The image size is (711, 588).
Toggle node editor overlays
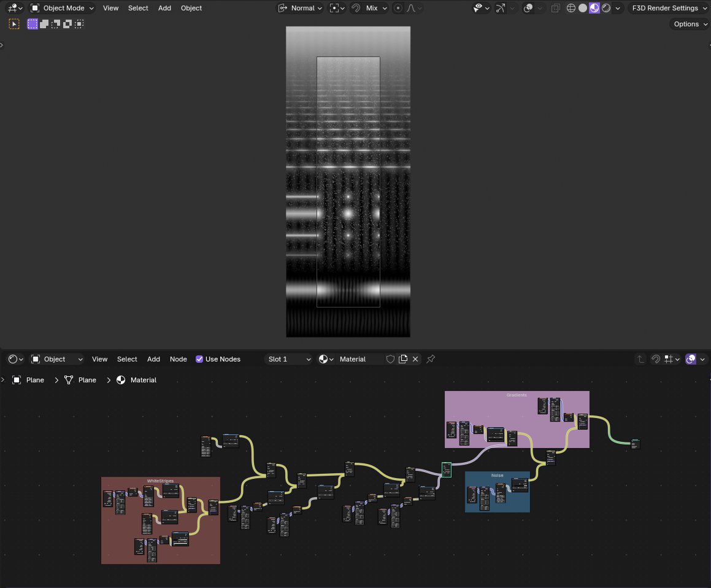(691, 359)
